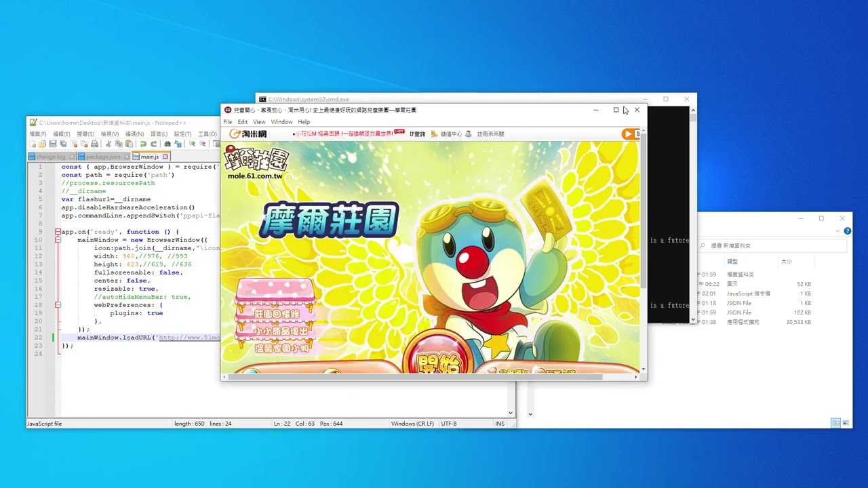Image resolution: width=868 pixels, height=488 pixels.
Task: Click the 註冊米米號 link in game header
Action: (x=490, y=134)
